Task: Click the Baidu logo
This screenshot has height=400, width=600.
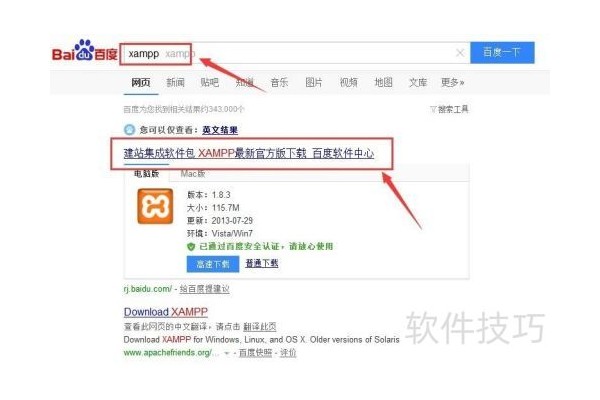Action: pyautogui.click(x=85, y=51)
